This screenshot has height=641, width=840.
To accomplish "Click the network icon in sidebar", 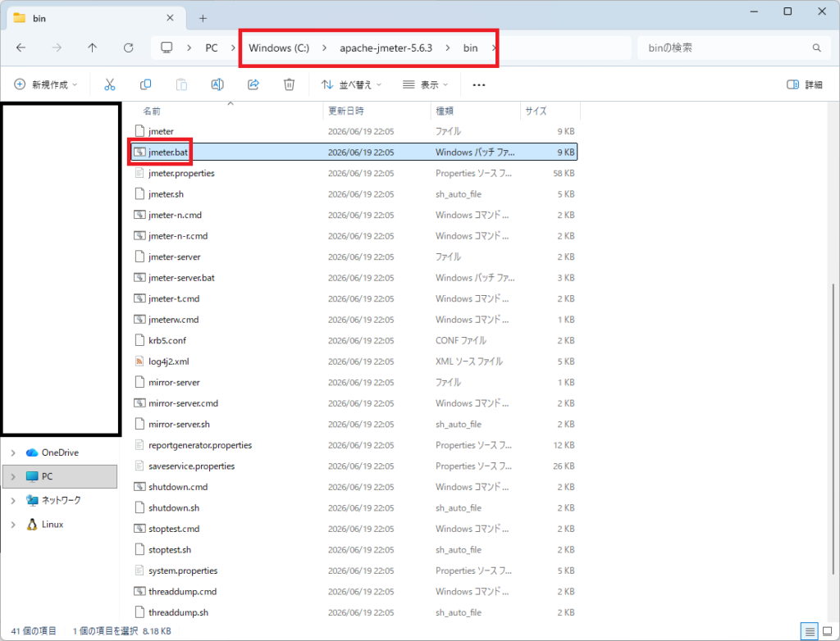I will (x=32, y=500).
